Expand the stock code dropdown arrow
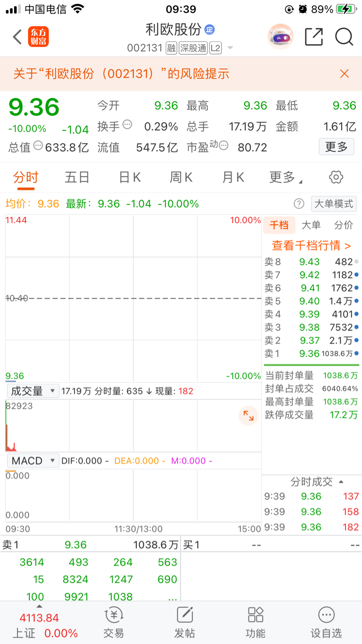This screenshot has width=362, height=644. [x=230, y=48]
